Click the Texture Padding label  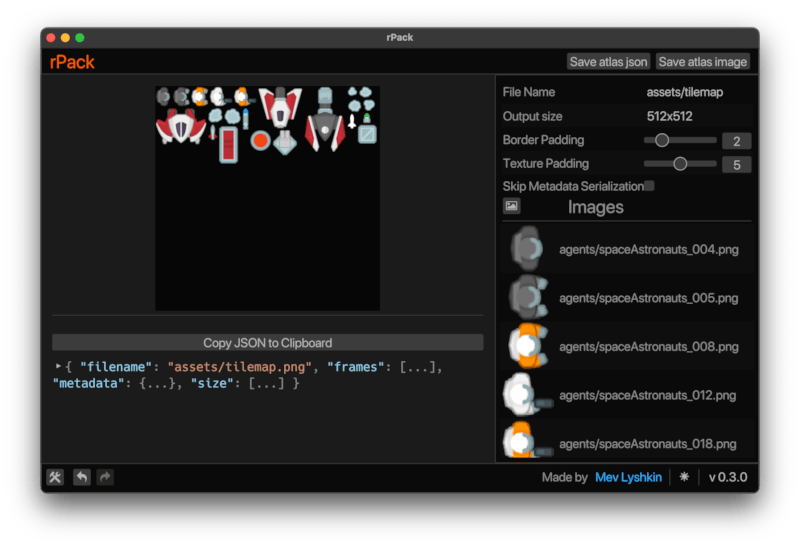[545, 163]
